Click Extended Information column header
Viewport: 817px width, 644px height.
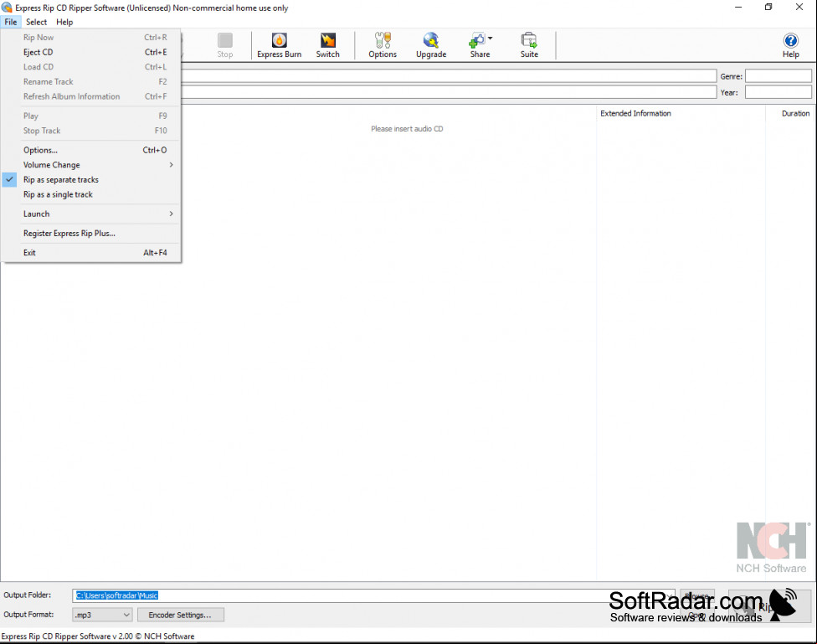tap(681, 113)
